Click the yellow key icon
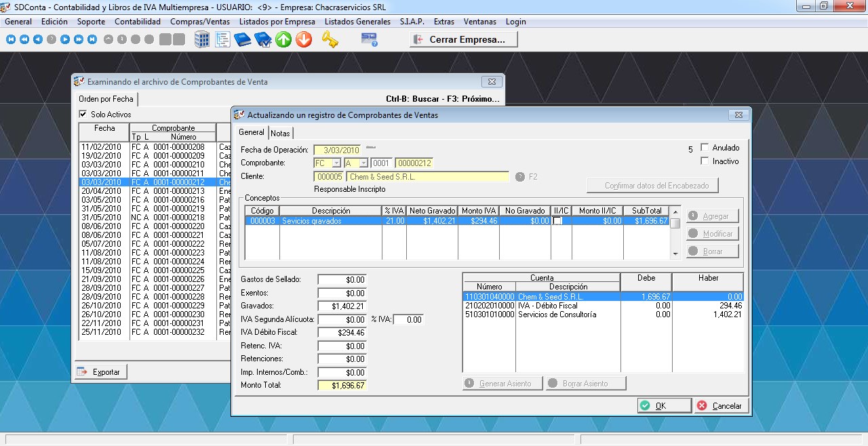868x446 pixels. (x=330, y=39)
